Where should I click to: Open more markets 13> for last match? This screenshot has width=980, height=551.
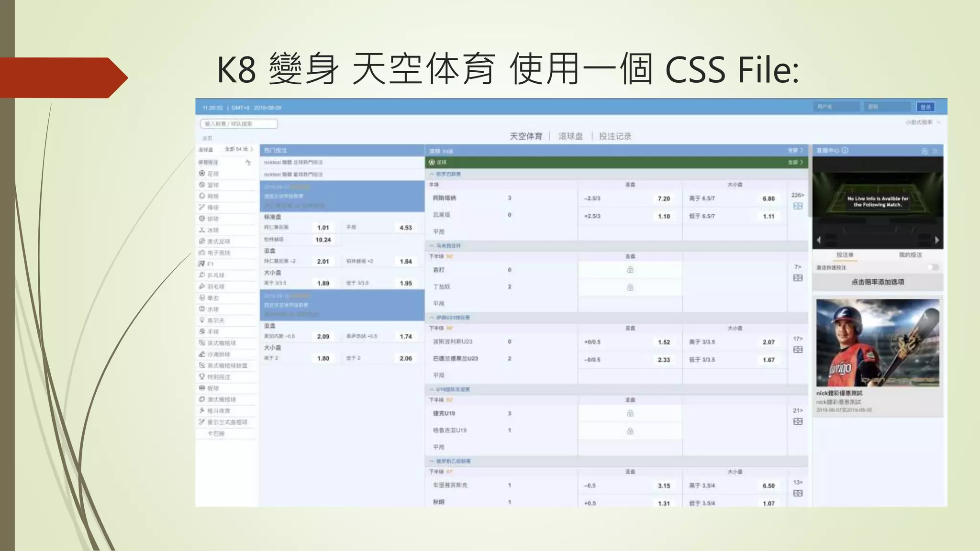point(798,482)
